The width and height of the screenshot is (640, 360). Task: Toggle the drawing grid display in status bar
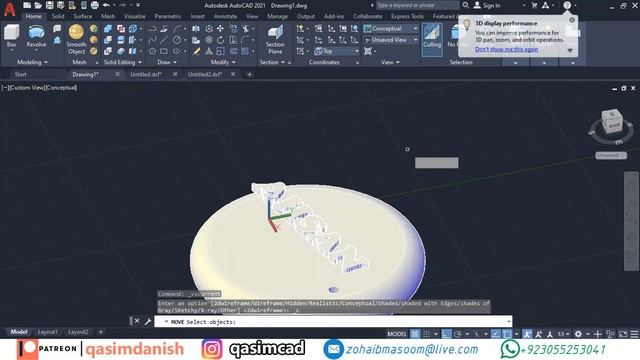pyautogui.click(x=415, y=334)
